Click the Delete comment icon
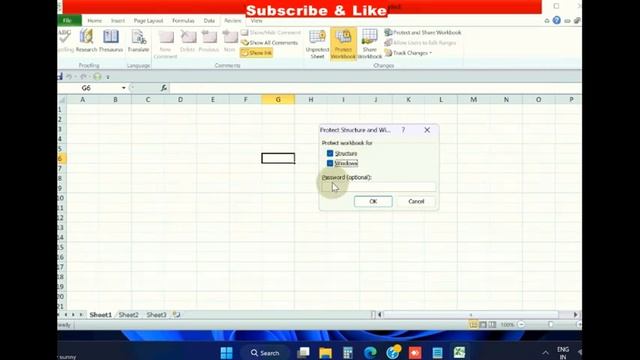The image size is (640, 360). (x=187, y=41)
